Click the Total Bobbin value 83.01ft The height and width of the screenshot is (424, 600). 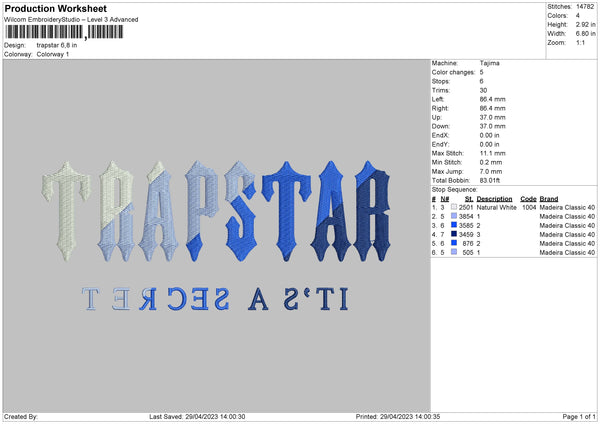(490, 180)
